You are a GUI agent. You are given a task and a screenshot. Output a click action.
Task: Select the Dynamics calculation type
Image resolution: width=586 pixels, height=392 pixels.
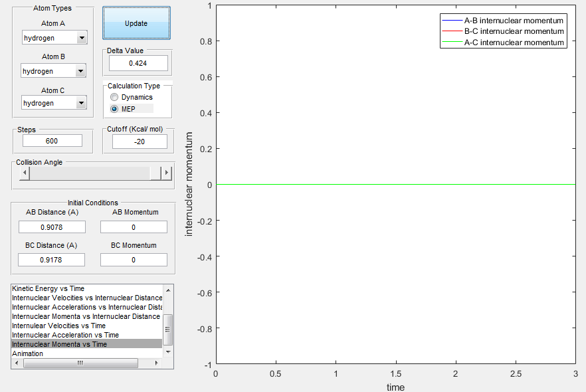pyautogui.click(x=132, y=97)
